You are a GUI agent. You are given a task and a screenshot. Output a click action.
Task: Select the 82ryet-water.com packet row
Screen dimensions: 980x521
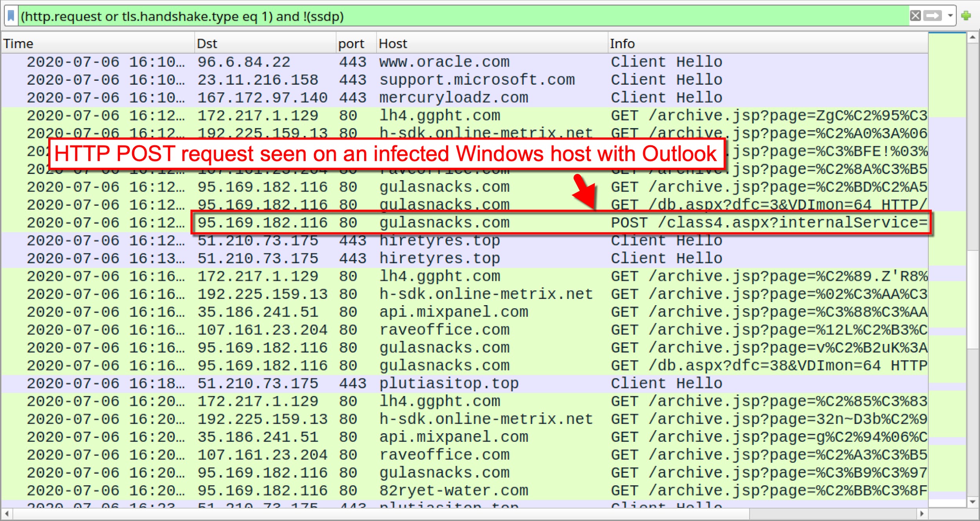click(465, 491)
